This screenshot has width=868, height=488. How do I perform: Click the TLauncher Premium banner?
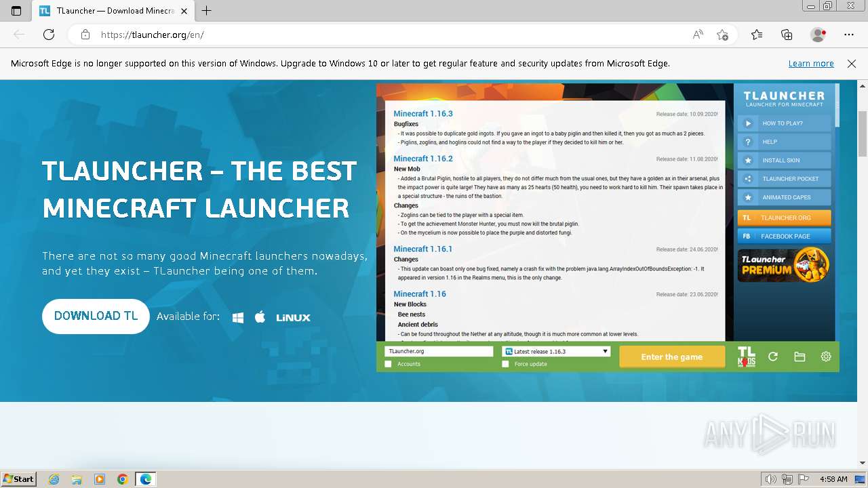(x=784, y=265)
